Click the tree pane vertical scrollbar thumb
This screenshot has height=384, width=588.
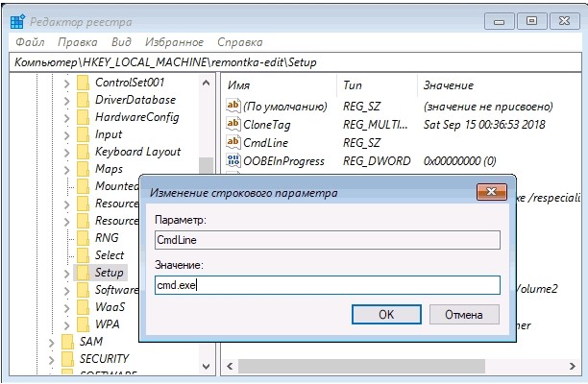206,165
